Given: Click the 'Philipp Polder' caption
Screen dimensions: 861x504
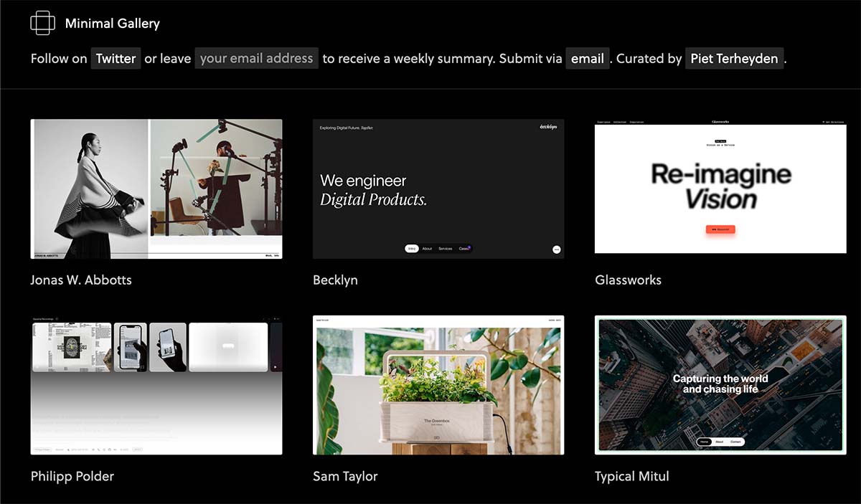Looking at the screenshot, I should point(72,476).
